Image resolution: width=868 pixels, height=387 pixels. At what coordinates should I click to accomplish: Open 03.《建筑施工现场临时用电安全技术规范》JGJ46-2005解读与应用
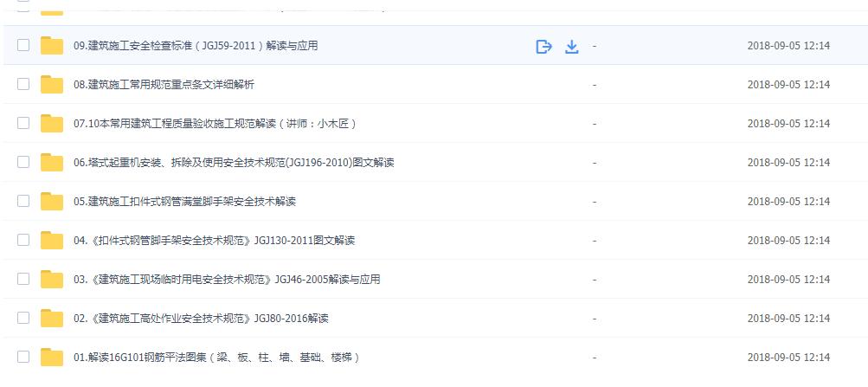(x=227, y=279)
